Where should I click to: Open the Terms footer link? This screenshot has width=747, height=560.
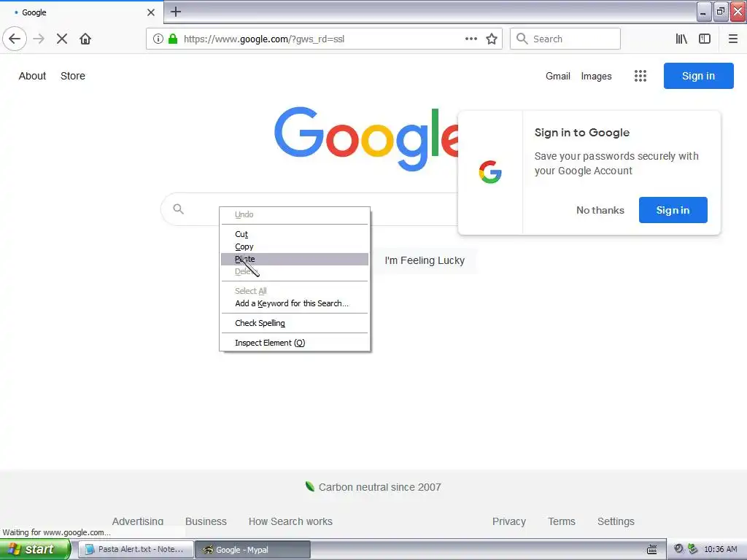[561, 521]
